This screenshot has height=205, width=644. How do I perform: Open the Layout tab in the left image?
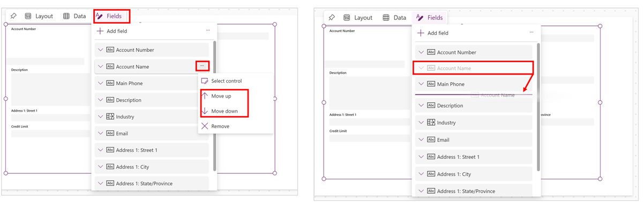pyautogui.click(x=39, y=16)
